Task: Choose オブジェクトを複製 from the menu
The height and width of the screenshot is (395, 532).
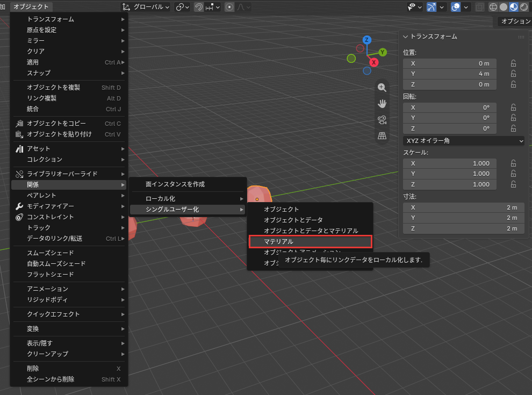Action: tap(69, 88)
